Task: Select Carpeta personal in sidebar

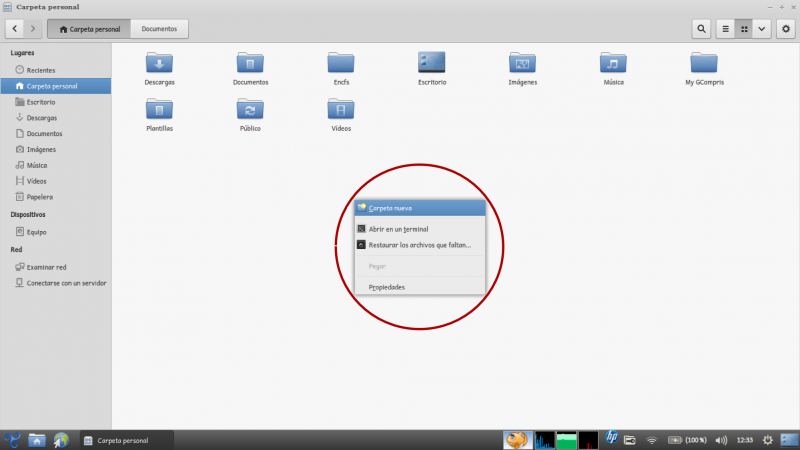Action: (x=56, y=86)
